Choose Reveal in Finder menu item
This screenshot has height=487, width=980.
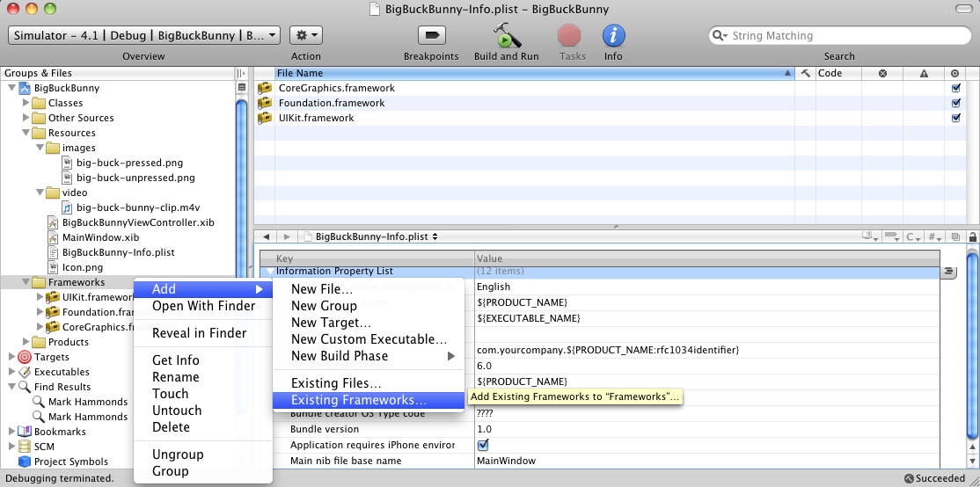click(204, 333)
